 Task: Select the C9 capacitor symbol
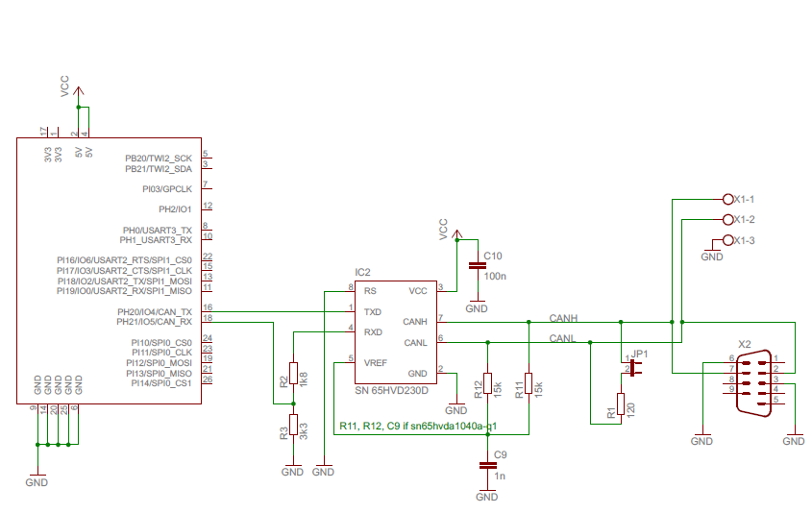click(487, 466)
